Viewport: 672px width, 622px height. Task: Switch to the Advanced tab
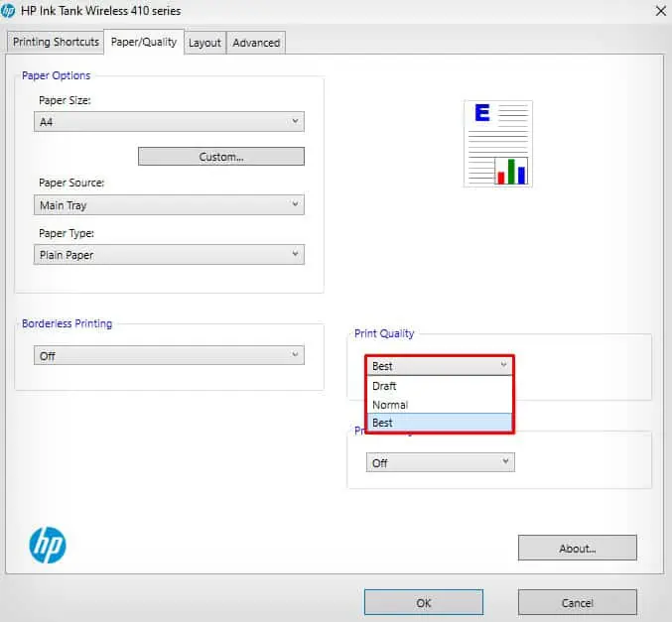256,43
